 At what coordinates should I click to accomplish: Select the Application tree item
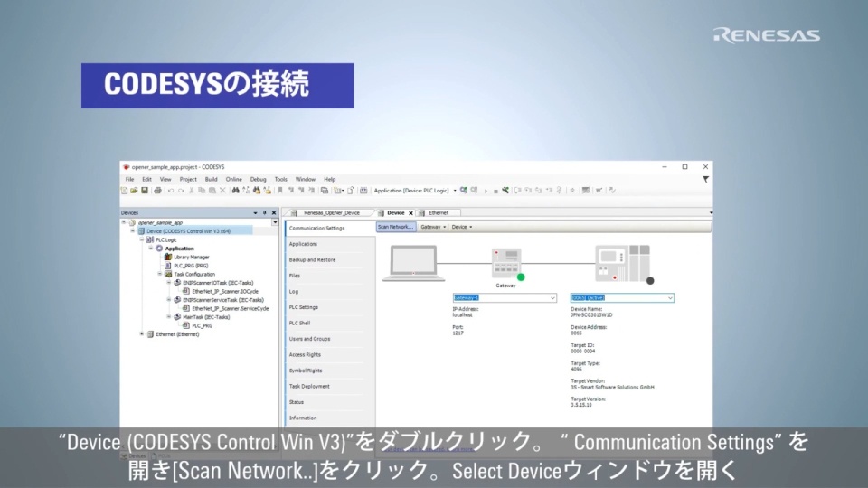point(179,249)
